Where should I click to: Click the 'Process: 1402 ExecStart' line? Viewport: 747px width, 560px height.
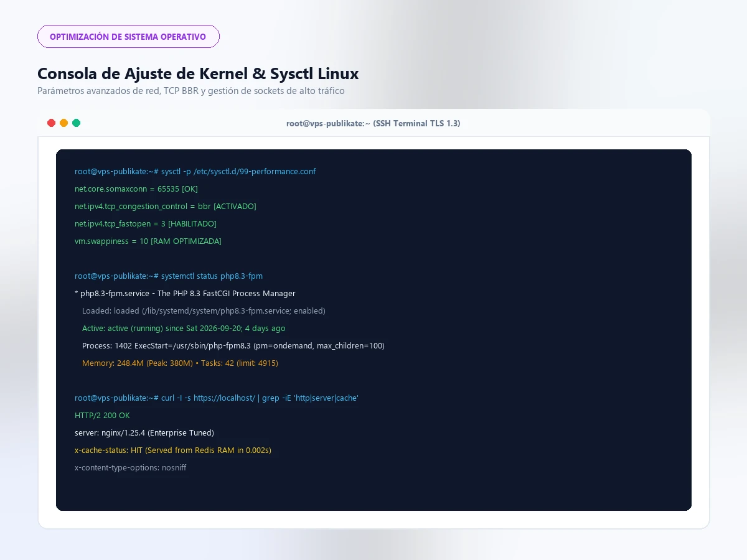click(233, 345)
